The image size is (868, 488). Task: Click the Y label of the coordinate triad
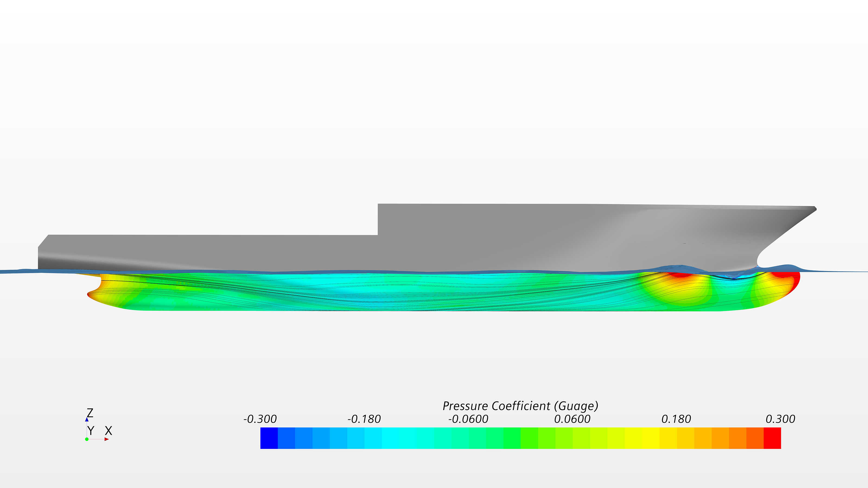pyautogui.click(x=91, y=431)
